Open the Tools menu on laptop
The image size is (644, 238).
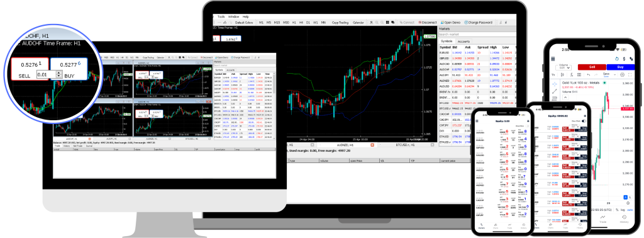tap(221, 16)
